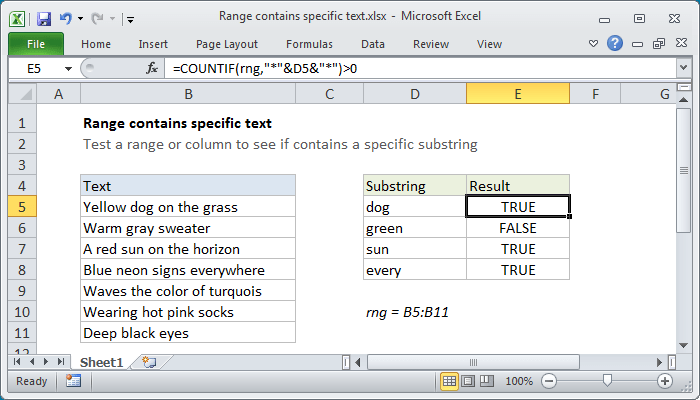
Task: Click the Insert Worksheet tab icon
Action: click(149, 362)
